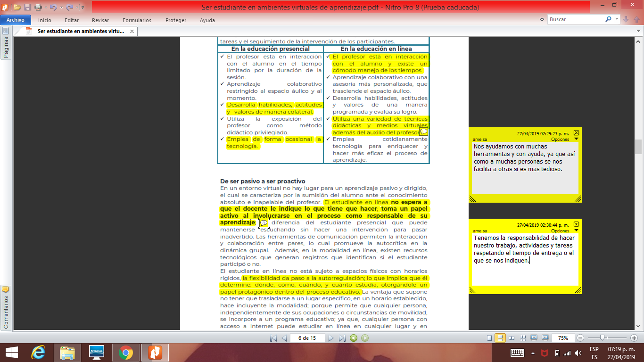
Task: Switch to facing pages view
Action: pos(512,338)
